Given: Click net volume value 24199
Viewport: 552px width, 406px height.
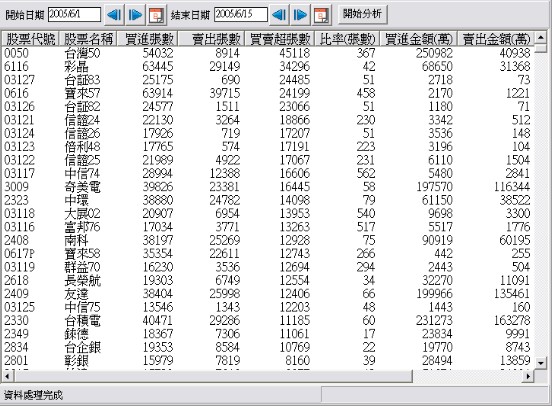Looking at the screenshot, I should [x=295, y=93].
